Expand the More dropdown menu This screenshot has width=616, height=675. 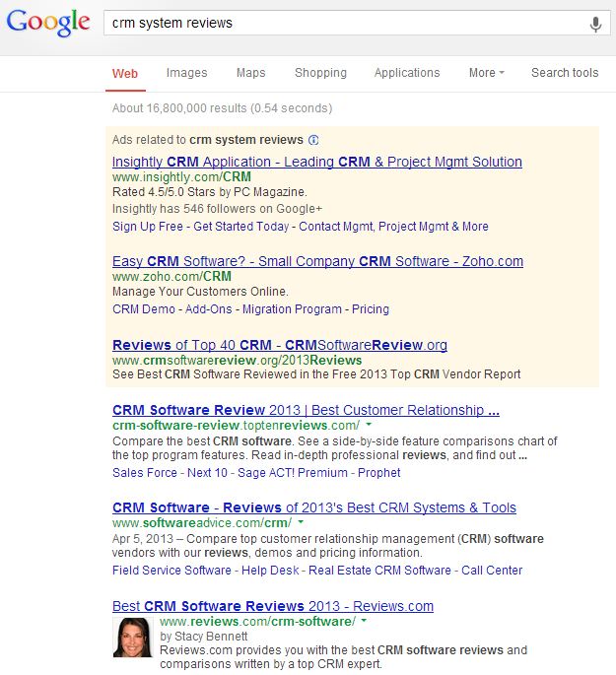(487, 73)
